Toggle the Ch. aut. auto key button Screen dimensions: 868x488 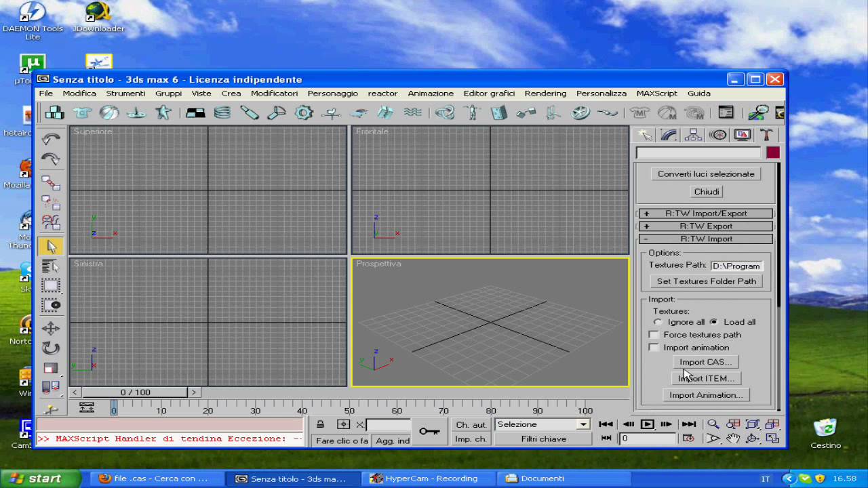[x=471, y=425]
